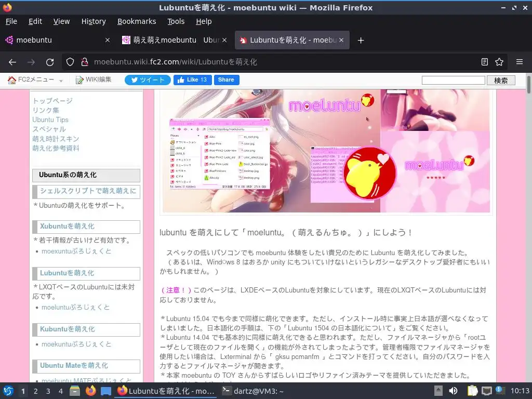Viewport: 532px width, 399px height.
Task: Open the moexuntuぷろじぇくと link
Action: pos(76,251)
